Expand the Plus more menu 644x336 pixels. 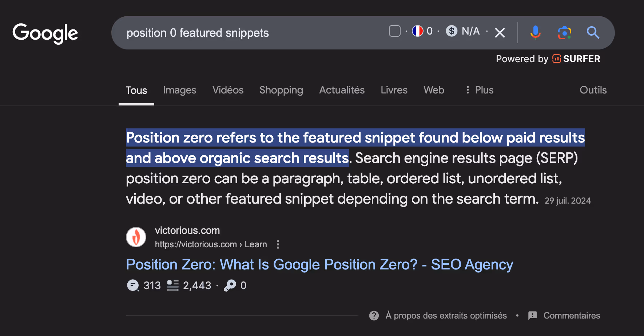[x=480, y=90]
